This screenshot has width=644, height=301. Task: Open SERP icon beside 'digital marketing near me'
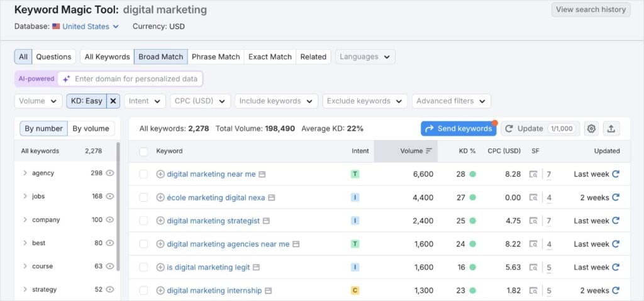pos(262,175)
